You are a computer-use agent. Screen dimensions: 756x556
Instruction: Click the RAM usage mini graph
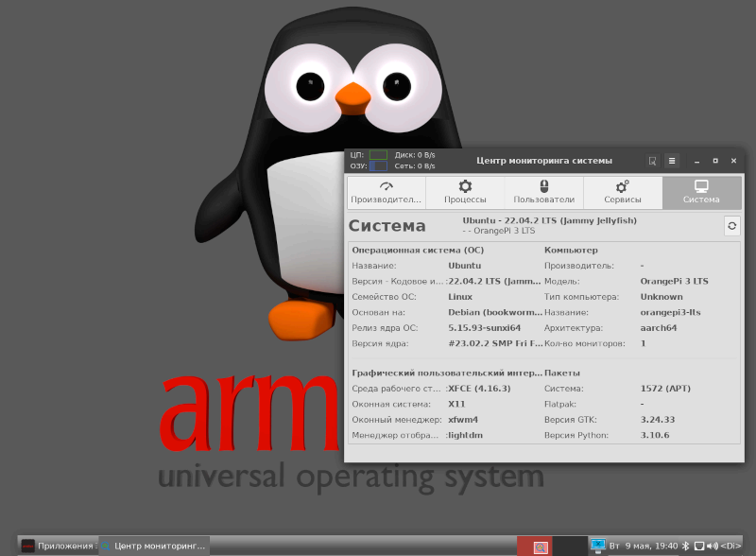click(x=378, y=166)
